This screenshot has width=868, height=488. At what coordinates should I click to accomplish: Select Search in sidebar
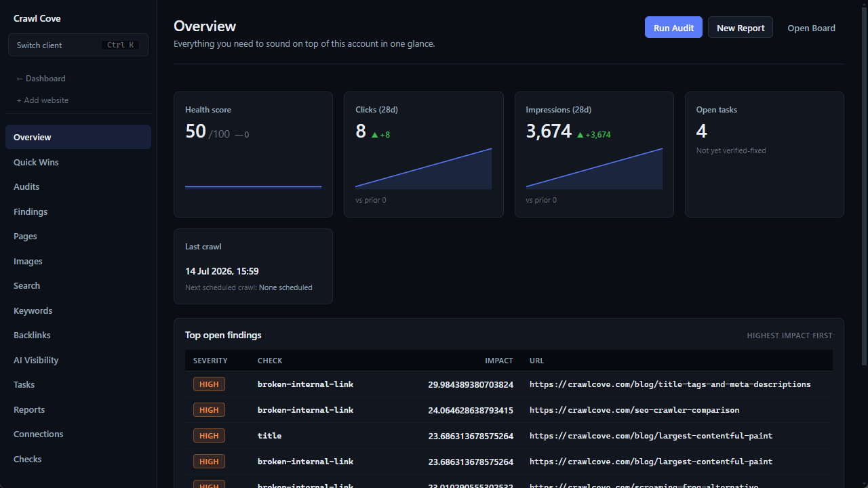(78, 285)
